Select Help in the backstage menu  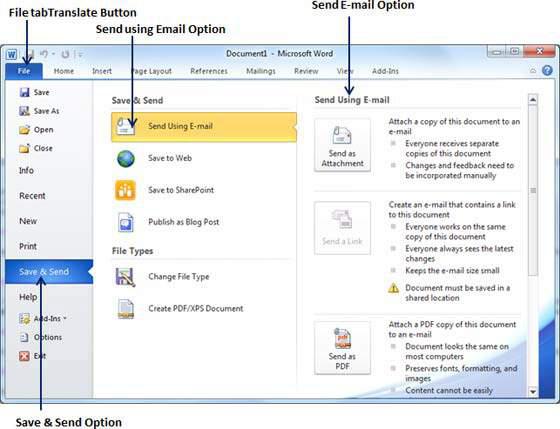pos(28,297)
